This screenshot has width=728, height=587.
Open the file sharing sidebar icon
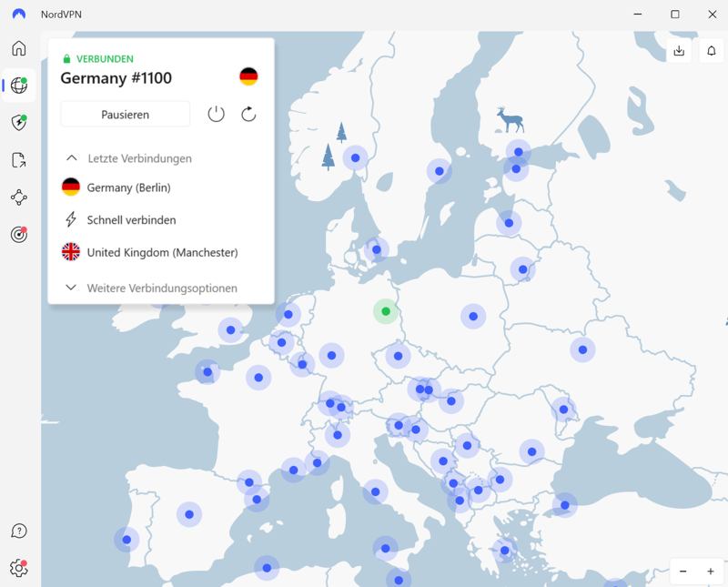(18, 160)
